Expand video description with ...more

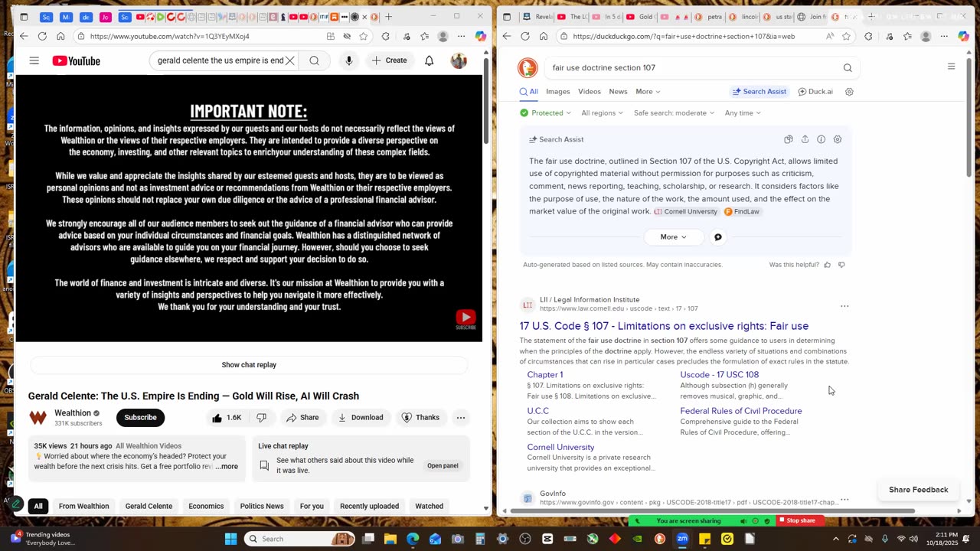pyautogui.click(x=227, y=466)
